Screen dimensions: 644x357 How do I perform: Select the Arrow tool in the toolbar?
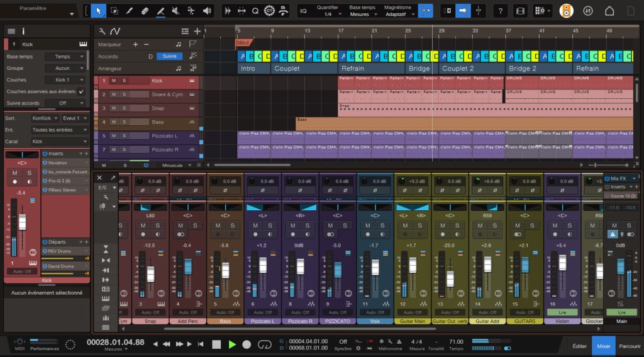point(99,11)
